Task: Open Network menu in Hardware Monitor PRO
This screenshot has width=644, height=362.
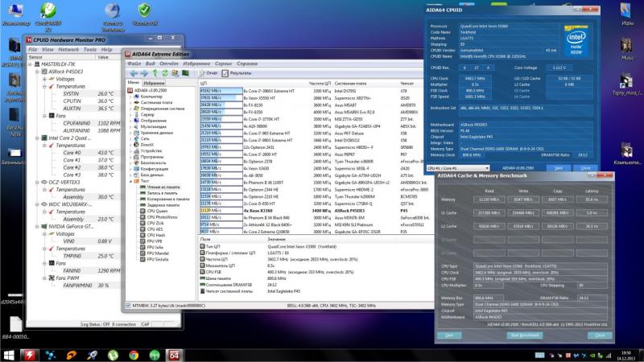Action: click(x=68, y=49)
